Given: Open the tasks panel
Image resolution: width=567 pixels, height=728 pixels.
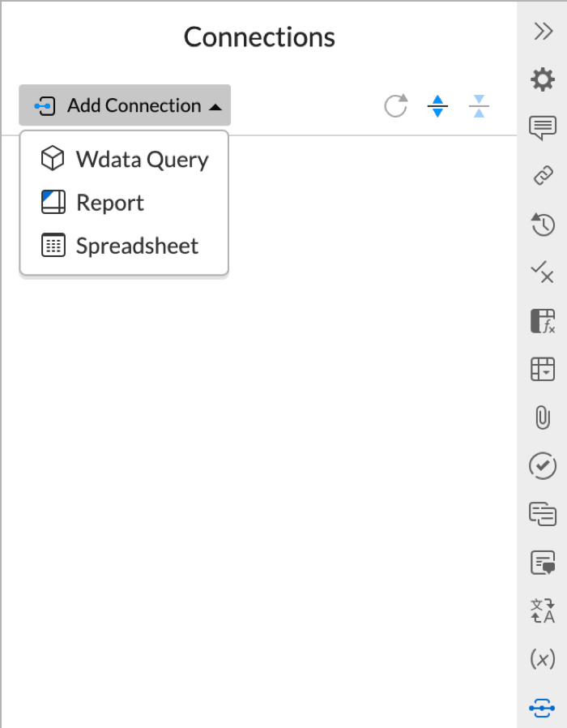Looking at the screenshot, I should [542, 466].
